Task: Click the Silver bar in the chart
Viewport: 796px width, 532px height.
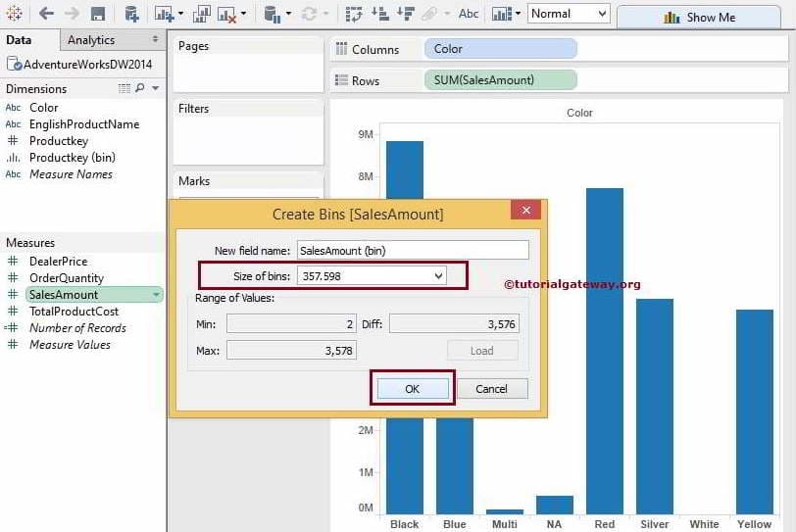Action: [x=655, y=407]
